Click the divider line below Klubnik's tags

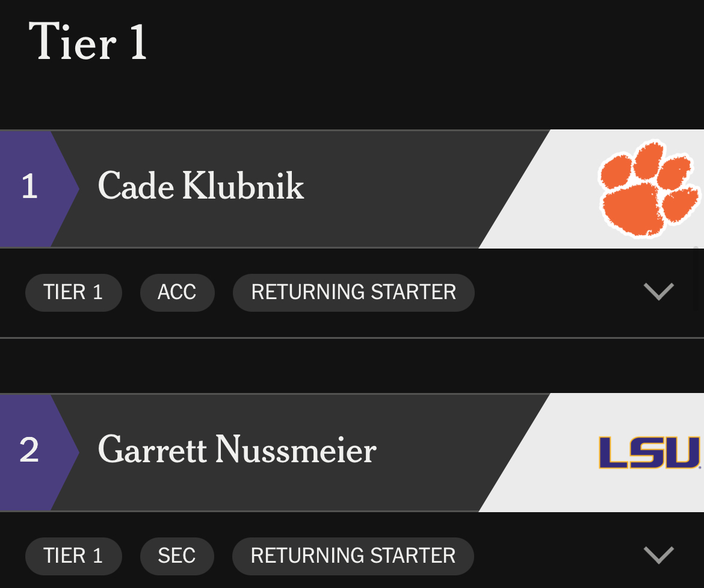352,338
